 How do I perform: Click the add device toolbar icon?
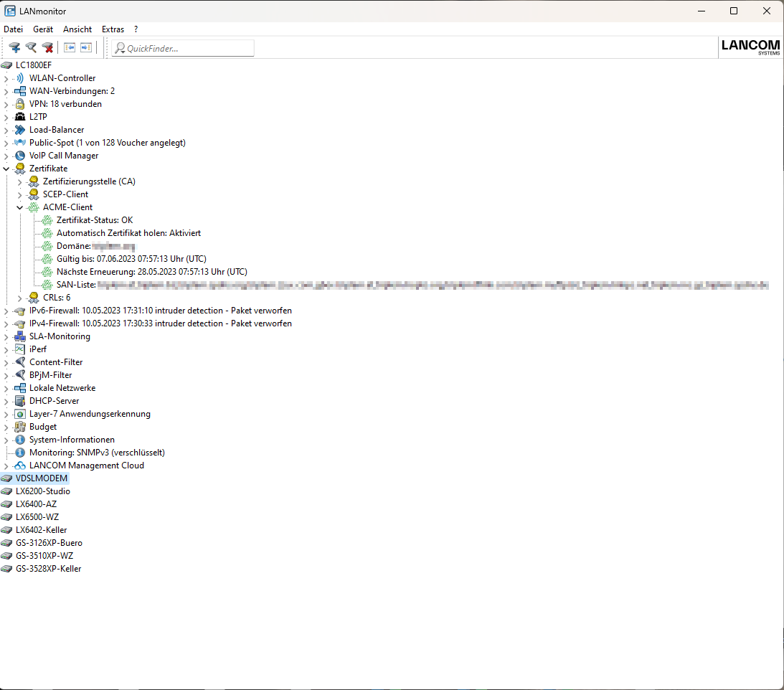coord(14,48)
